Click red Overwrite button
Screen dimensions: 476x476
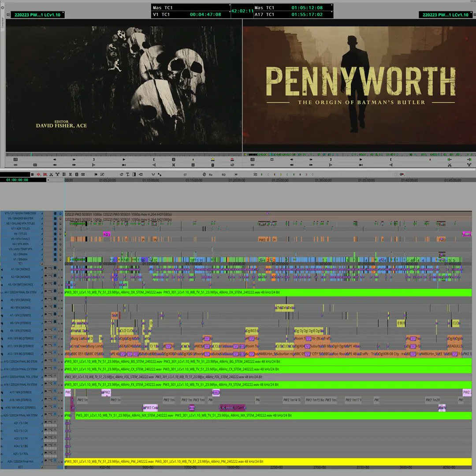pos(232,160)
